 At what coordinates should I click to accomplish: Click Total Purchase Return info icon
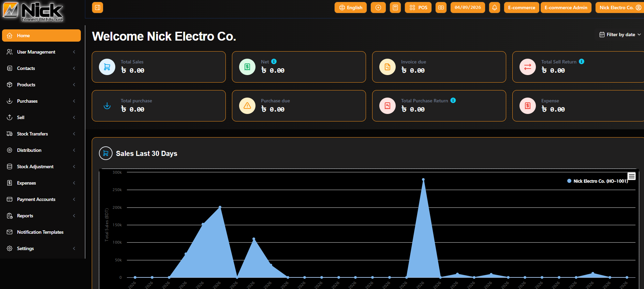point(453,100)
